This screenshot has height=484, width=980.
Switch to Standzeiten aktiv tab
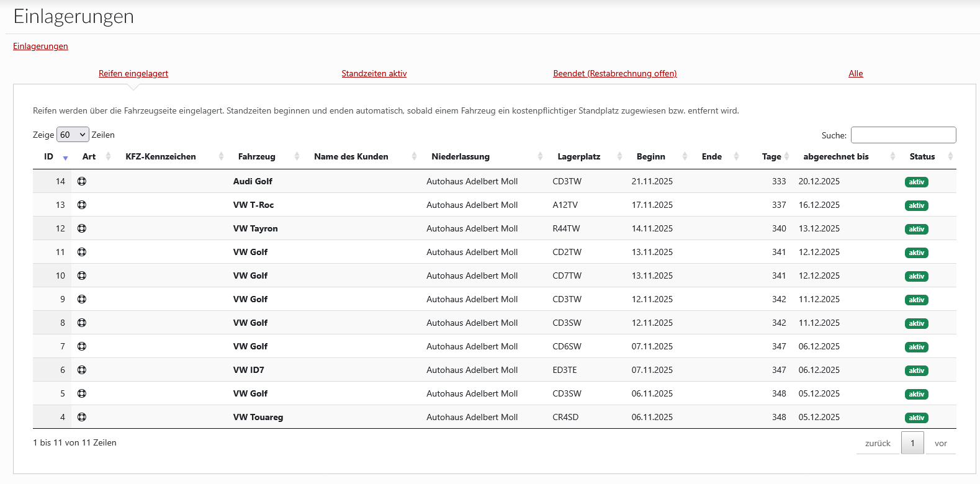tap(374, 73)
